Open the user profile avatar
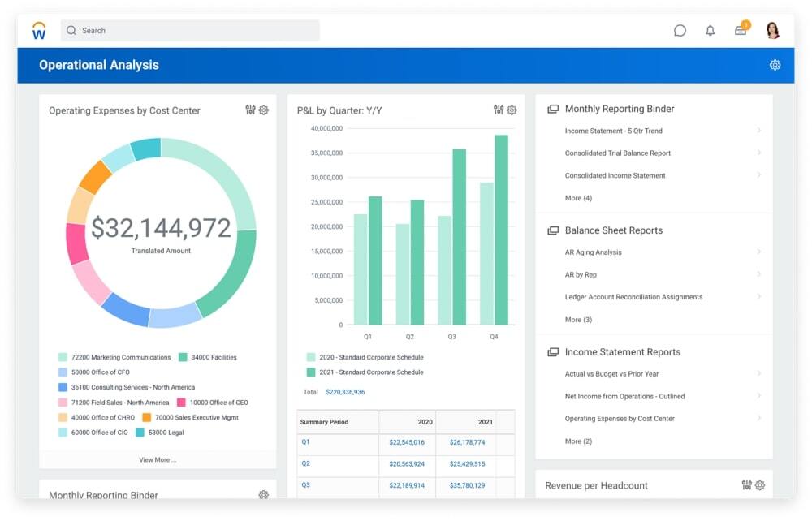Image resolution: width=812 pixels, height=521 pixels. pos(773,31)
